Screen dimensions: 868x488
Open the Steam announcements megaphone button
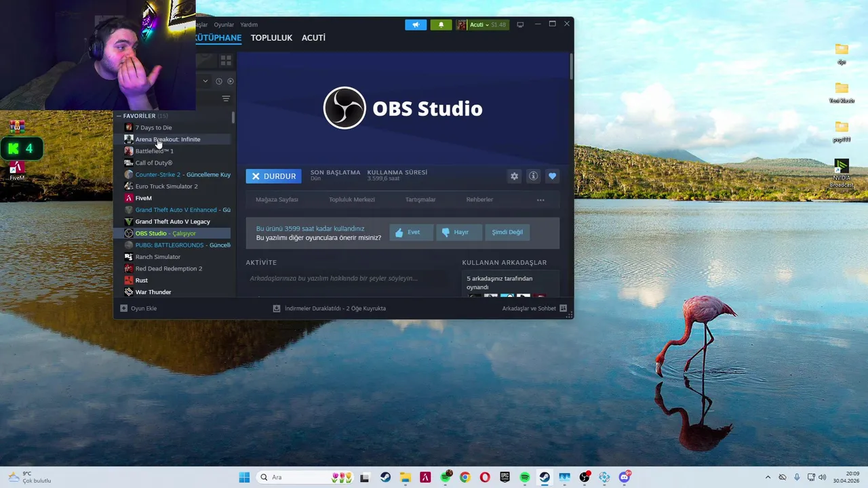416,25
